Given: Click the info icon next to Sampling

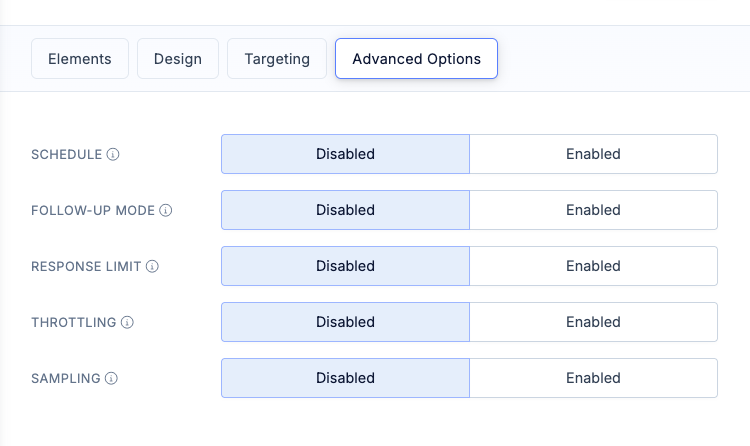Looking at the screenshot, I should click(111, 379).
